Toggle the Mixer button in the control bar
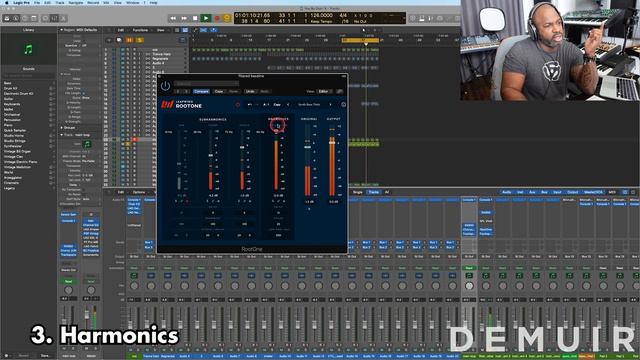 tap(54, 18)
